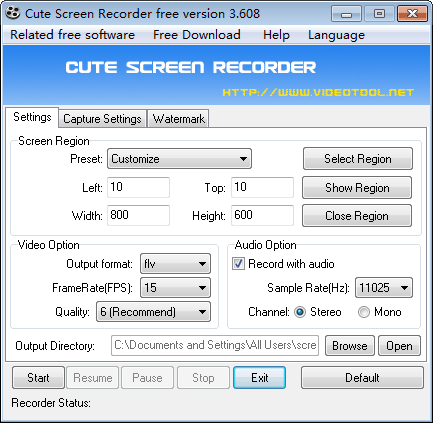Expand the Preset Customize dropdown
The height and width of the screenshot is (423, 433).
tap(179, 159)
